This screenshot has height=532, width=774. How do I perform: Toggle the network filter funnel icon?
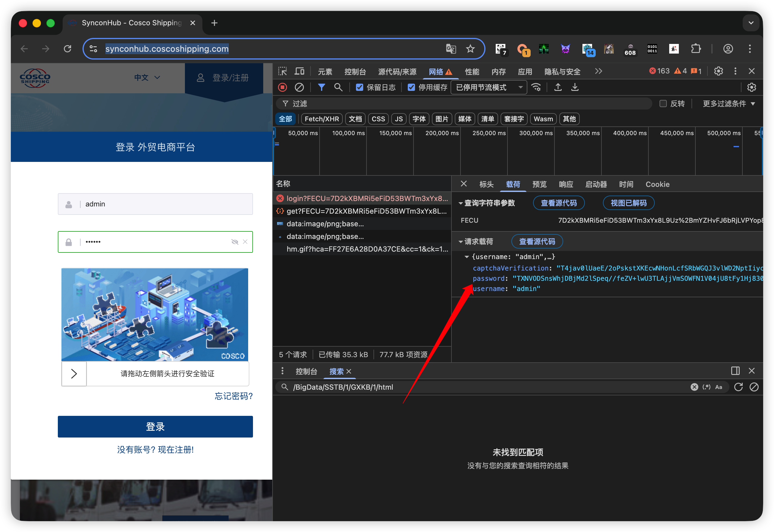click(x=321, y=87)
